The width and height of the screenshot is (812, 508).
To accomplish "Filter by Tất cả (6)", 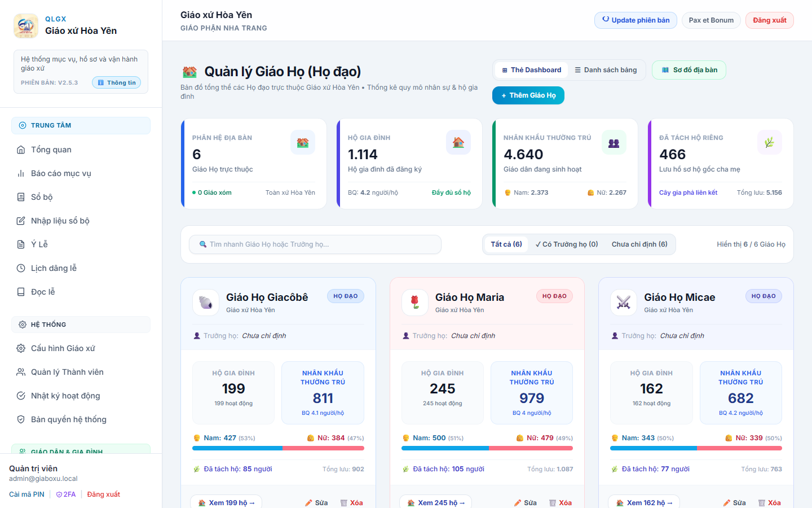I will point(506,244).
